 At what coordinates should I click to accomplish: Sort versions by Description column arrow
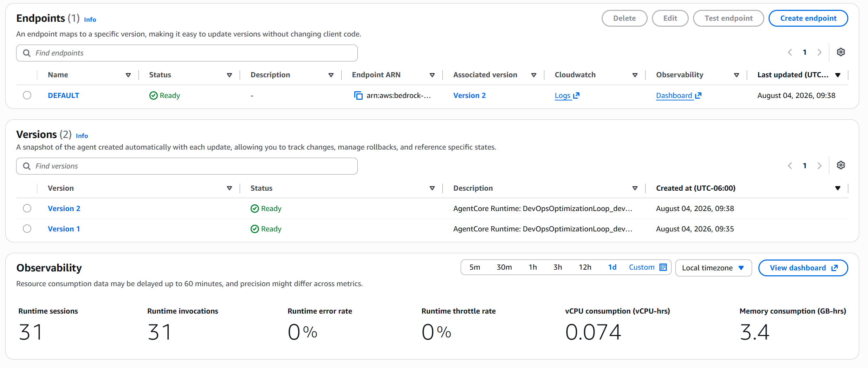(635, 188)
